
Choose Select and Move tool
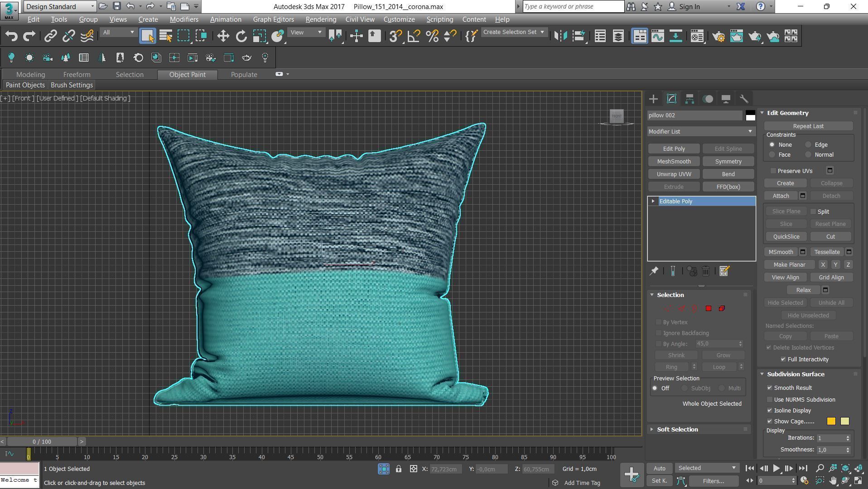(x=223, y=36)
